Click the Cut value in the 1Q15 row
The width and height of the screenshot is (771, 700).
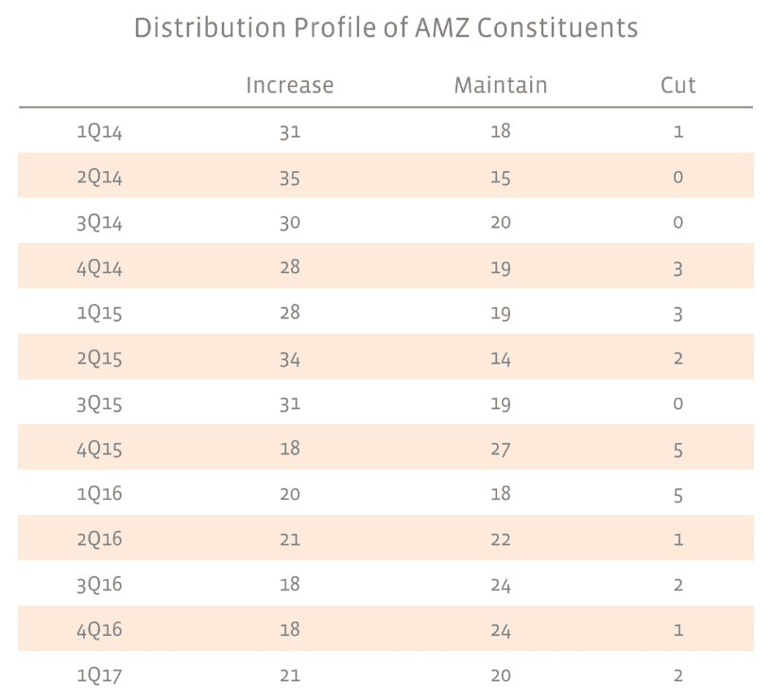(x=678, y=314)
